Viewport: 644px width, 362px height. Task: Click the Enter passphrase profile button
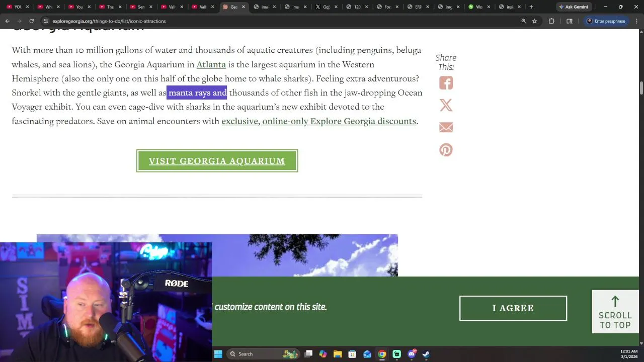point(606,21)
